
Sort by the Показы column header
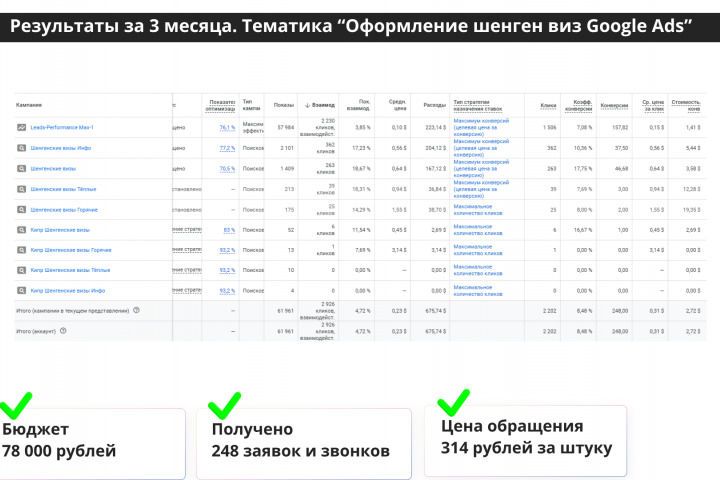click(284, 105)
